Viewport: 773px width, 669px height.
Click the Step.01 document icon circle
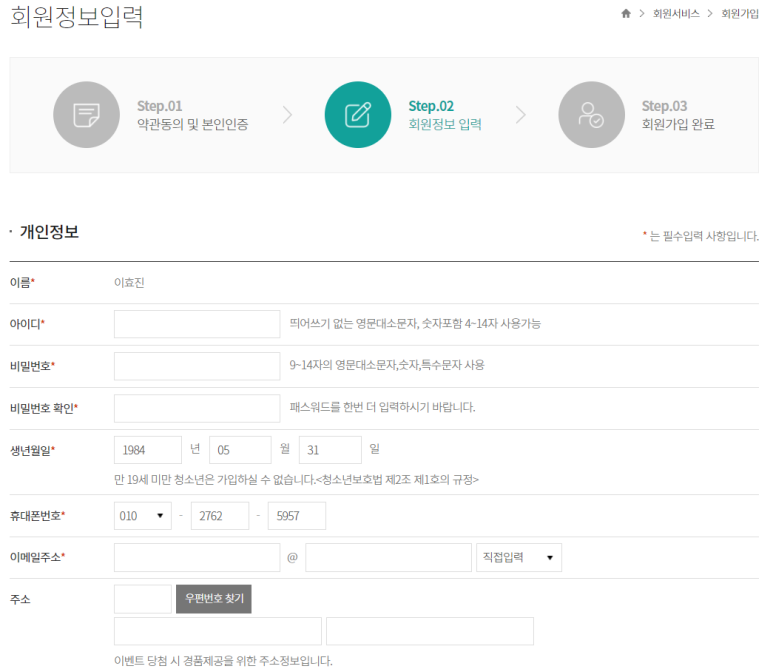[86, 114]
